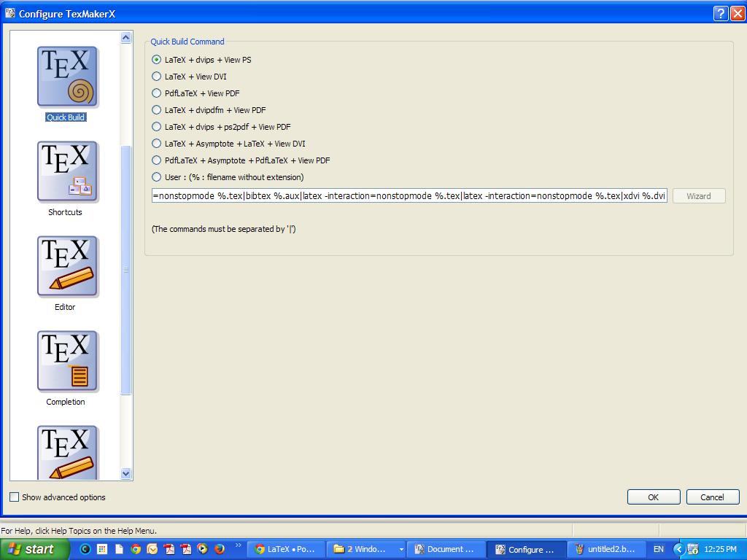Click the EN language indicator in taskbar
The height and width of the screenshot is (560, 747).
point(659,549)
